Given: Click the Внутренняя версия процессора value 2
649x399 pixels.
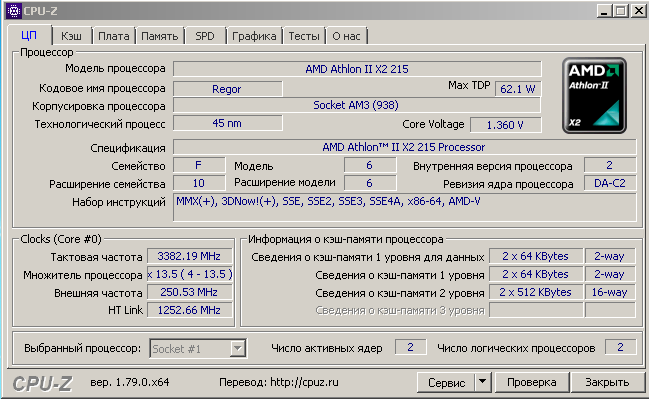Looking at the screenshot, I should [610, 165].
